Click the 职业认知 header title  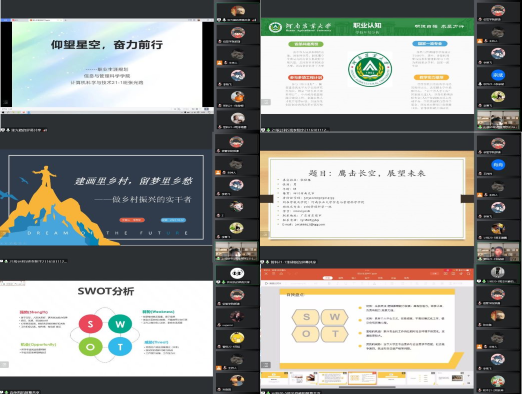(x=367, y=25)
